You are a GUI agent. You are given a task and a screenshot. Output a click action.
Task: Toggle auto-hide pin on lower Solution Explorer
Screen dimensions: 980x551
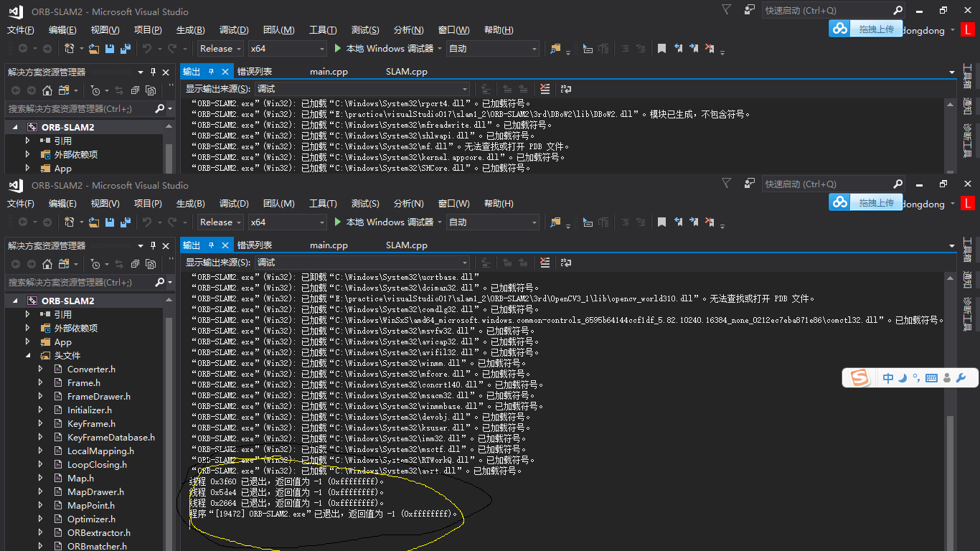pos(153,245)
